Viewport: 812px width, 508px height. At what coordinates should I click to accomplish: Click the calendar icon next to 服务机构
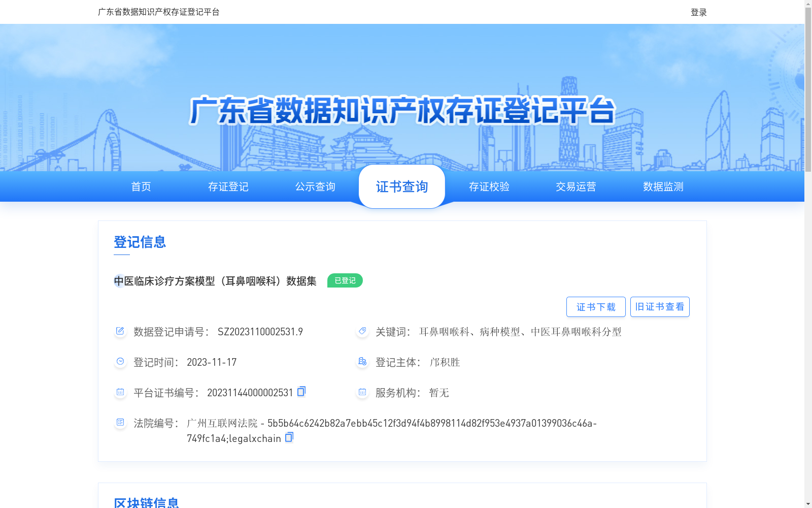362,392
